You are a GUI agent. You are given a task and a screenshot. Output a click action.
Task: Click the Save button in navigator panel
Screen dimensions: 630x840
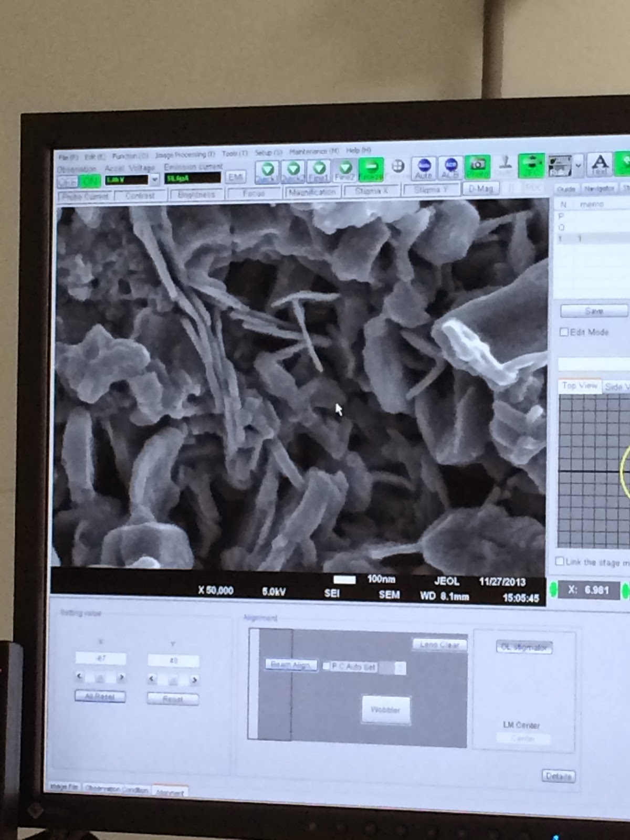(594, 311)
